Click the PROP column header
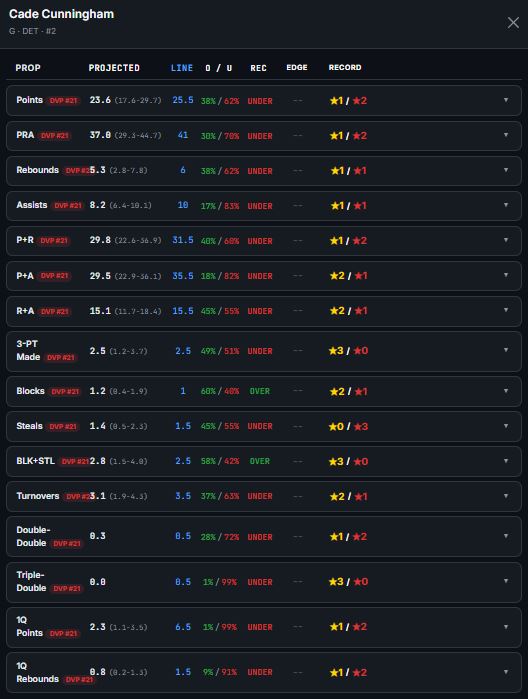 28,68
